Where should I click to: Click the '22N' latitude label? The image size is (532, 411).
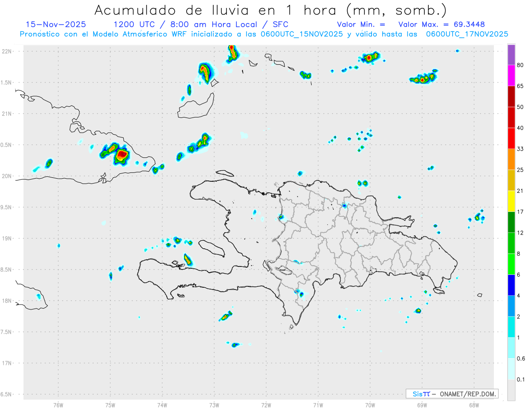(7, 51)
